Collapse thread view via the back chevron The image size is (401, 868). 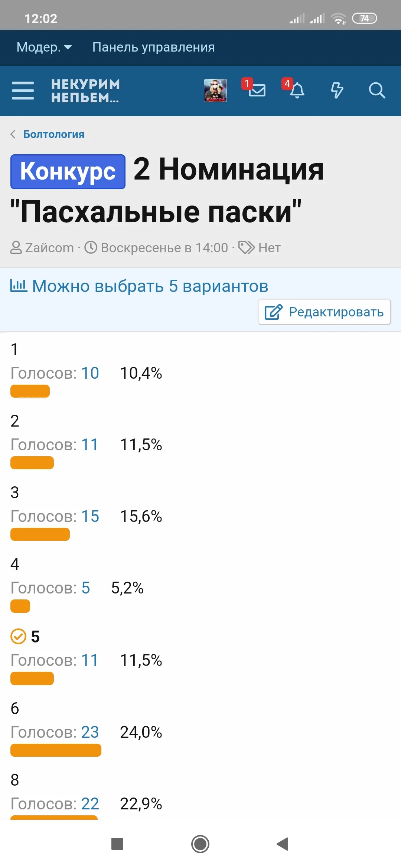pos(13,134)
